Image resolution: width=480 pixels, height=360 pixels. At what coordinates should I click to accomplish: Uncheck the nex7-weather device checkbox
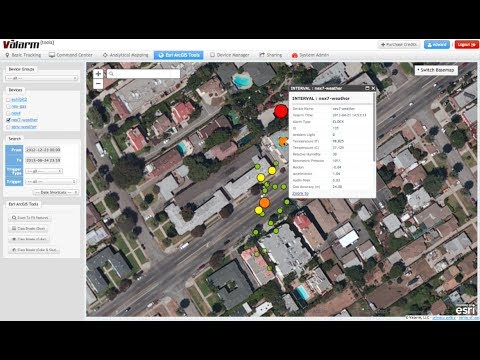[8, 120]
